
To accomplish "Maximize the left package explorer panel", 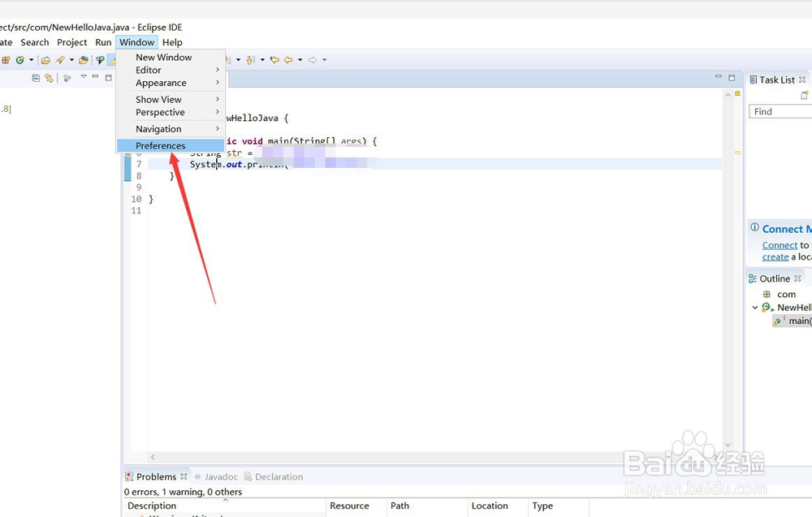I will pyautogui.click(x=108, y=78).
